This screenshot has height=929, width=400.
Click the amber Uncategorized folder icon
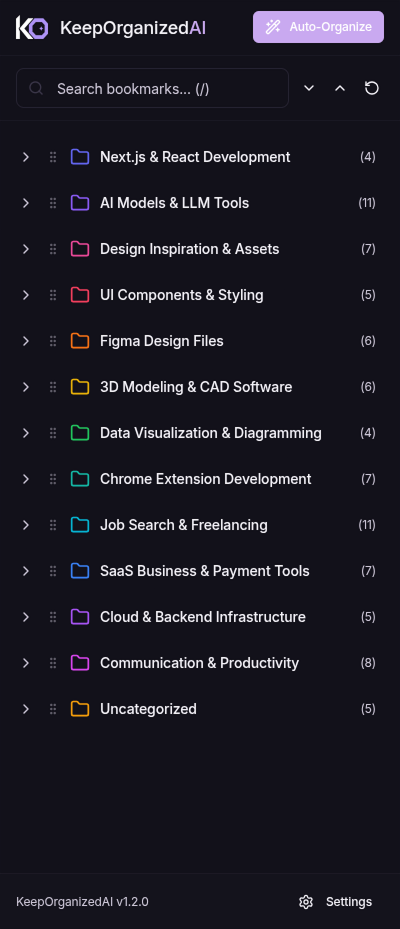[x=80, y=709]
